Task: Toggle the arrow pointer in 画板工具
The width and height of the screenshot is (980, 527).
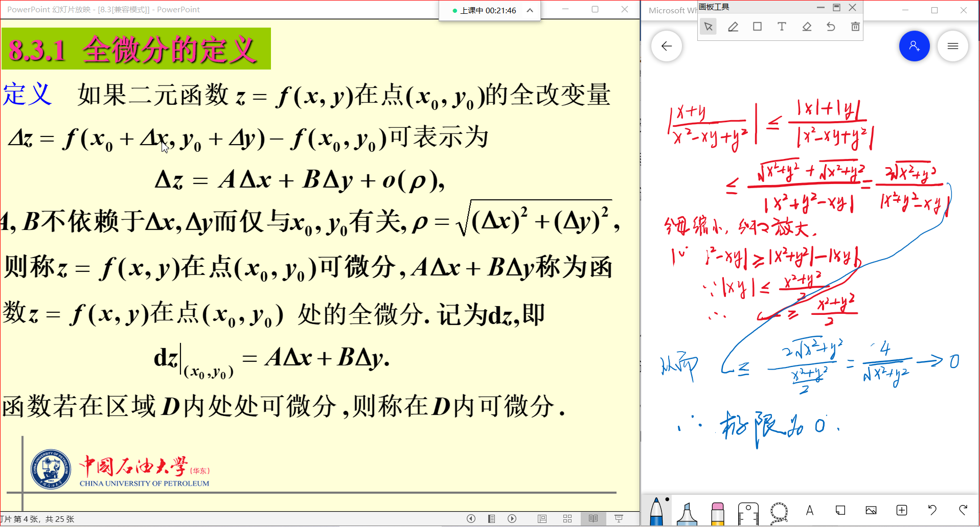Action: point(708,27)
